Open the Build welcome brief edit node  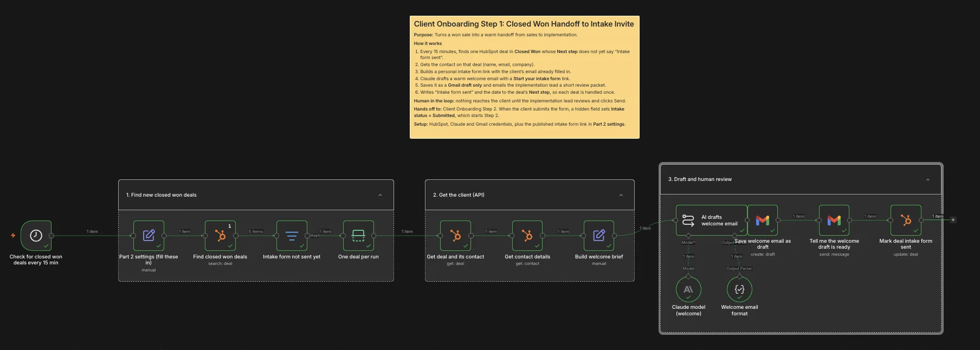[x=599, y=236]
